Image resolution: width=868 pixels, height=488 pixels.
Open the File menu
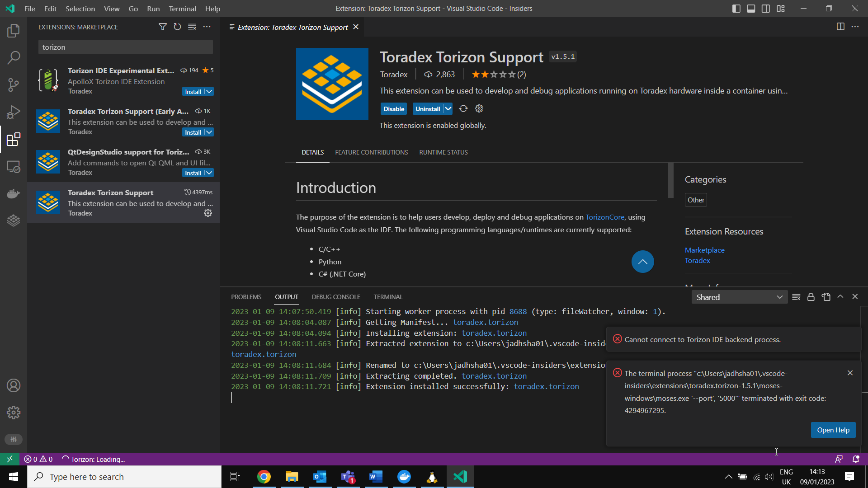pyautogui.click(x=29, y=9)
